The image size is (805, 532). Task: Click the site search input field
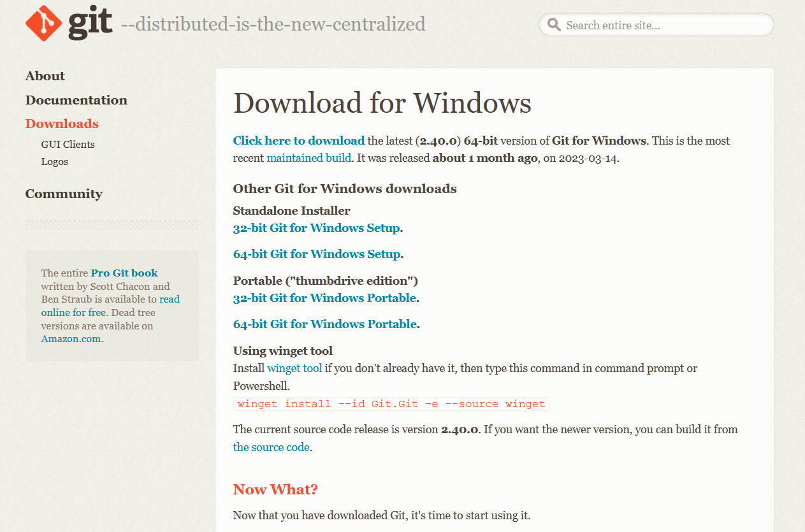click(x=656, y=25)
